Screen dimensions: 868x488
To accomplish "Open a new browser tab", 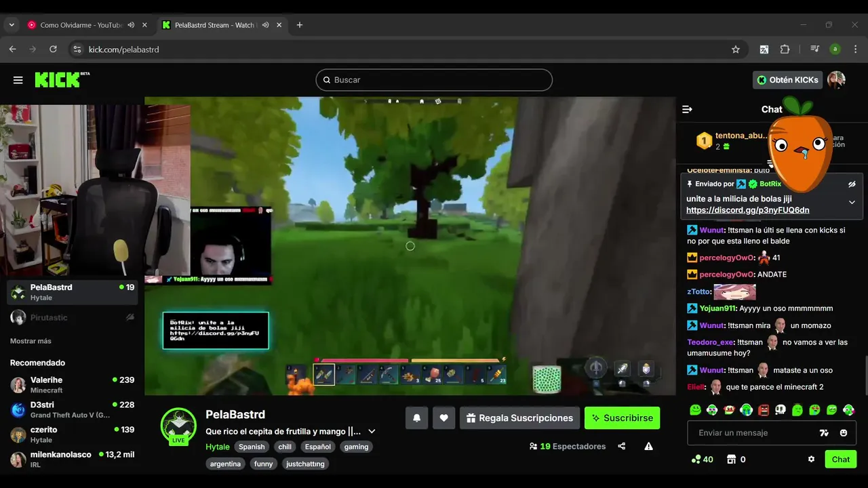I will [300, 25].
